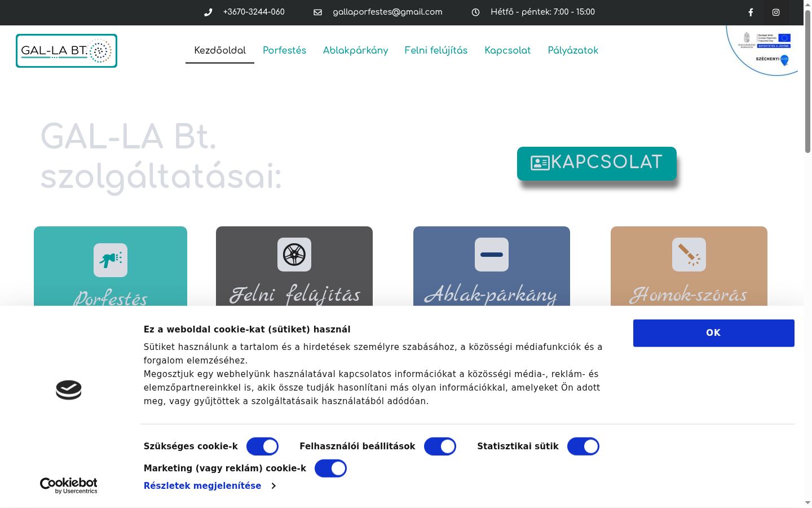Turn off Marketing cookie-k switch

[x=330, y=468]
